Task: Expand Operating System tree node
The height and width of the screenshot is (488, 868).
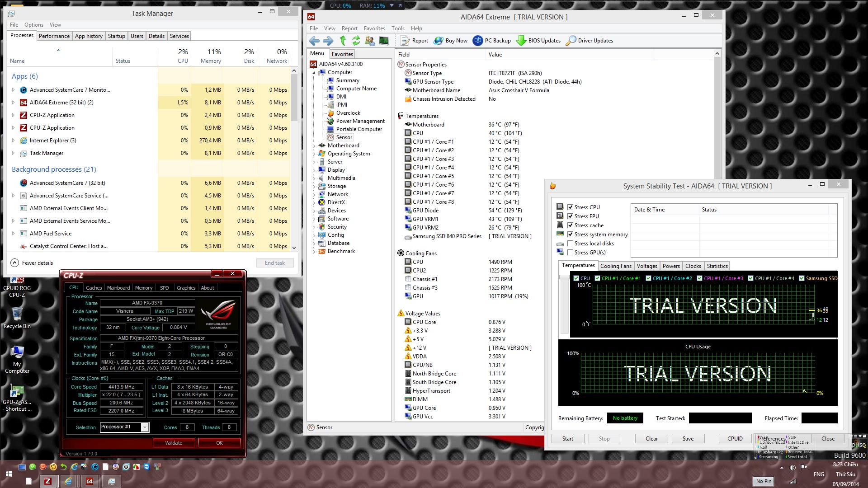Action: click(314, 154)
